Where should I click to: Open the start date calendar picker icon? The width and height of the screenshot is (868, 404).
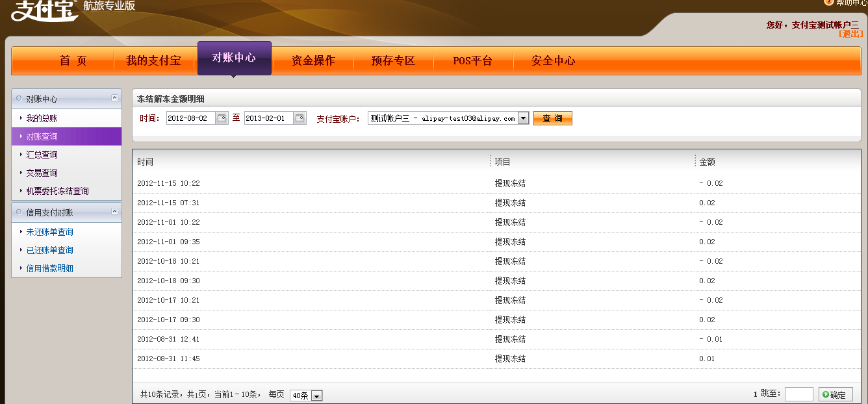click(x=222, y=118)
